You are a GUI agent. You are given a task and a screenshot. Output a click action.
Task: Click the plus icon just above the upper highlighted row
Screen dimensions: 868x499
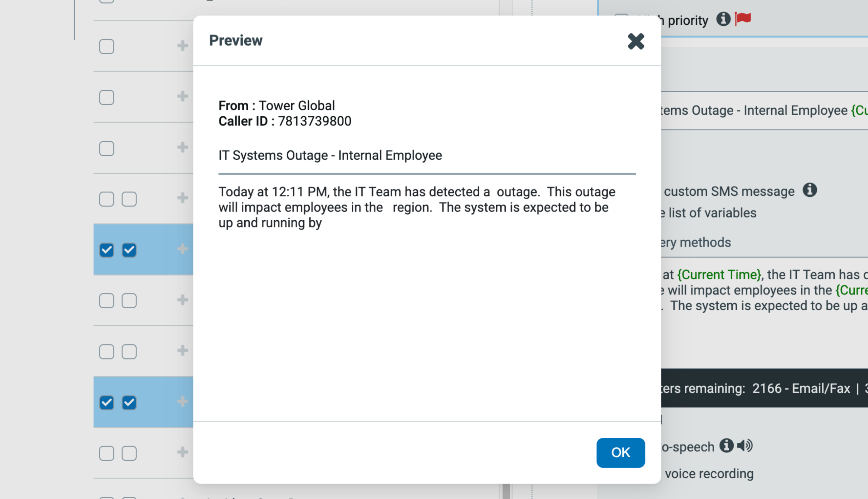(x=183, y=198)
